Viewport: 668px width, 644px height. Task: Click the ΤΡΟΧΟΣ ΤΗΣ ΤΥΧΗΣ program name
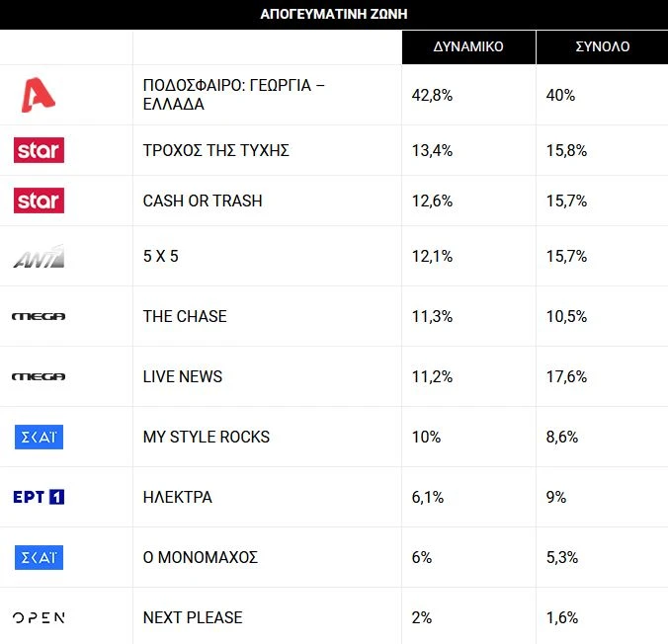[x=215, y=150]
